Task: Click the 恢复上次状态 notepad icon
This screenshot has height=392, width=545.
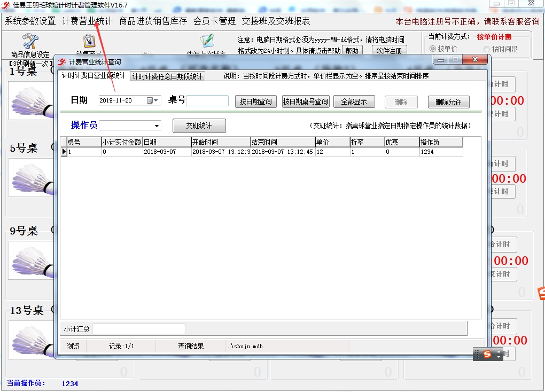Action: tap(207, 41)
